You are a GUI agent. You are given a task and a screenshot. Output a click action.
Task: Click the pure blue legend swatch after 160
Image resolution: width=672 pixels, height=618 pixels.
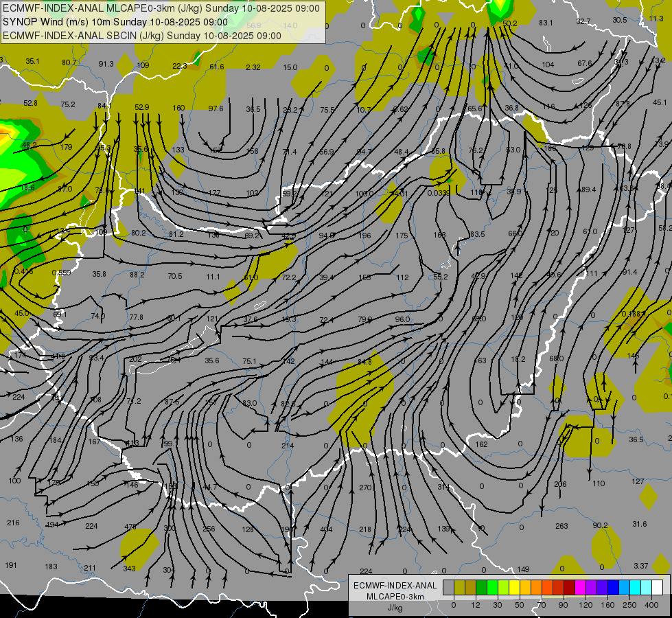pos(614,587)
